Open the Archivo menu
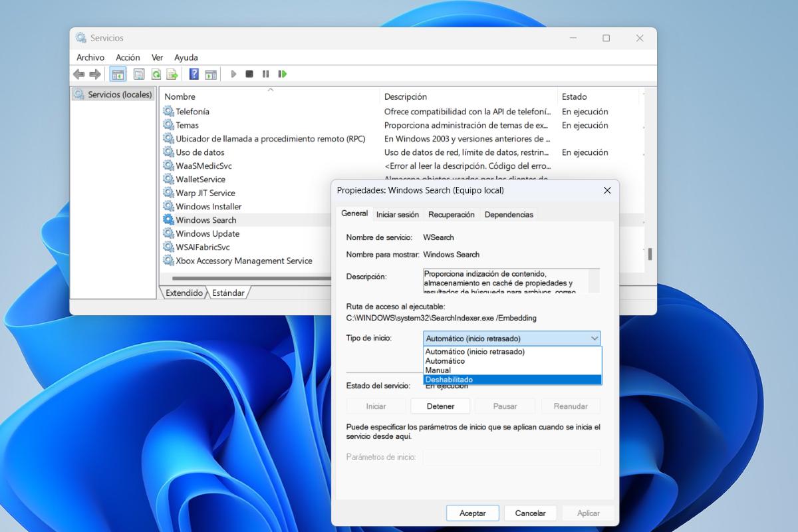Viewport: 798px width, 532px height. (90, 57)
